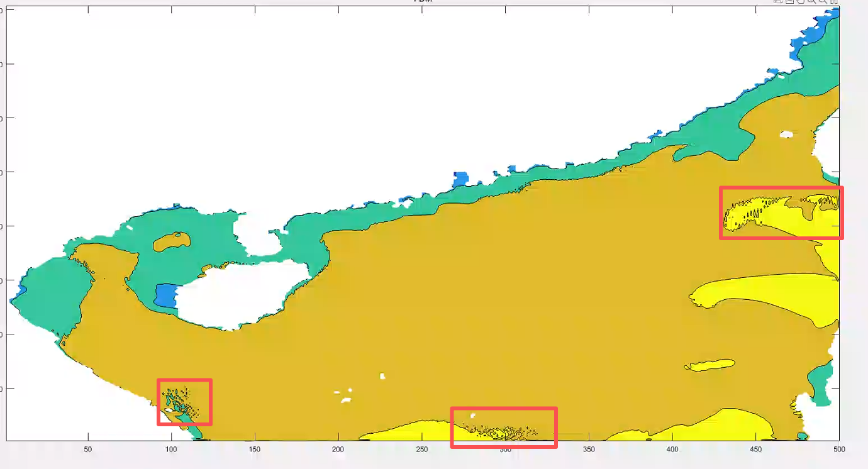
Task: Click the blue patch on the central coastline
Action: click(461, 179)
